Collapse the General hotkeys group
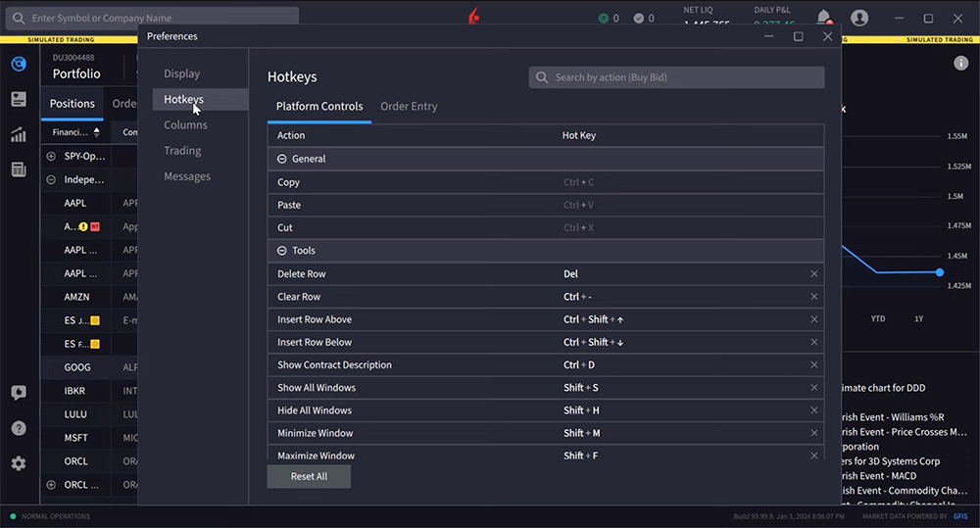Image resolution: width=980 pixels, height=528 pixels. click(282, 159)
